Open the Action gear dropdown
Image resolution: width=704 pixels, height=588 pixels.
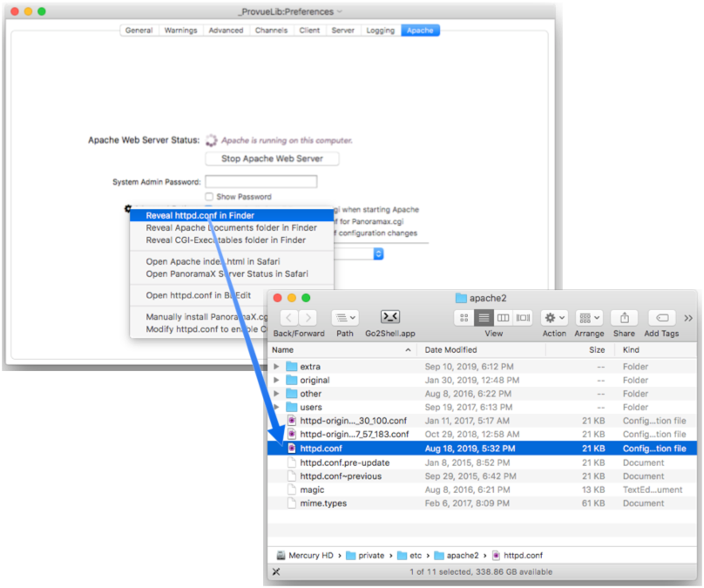pos(554,318)
